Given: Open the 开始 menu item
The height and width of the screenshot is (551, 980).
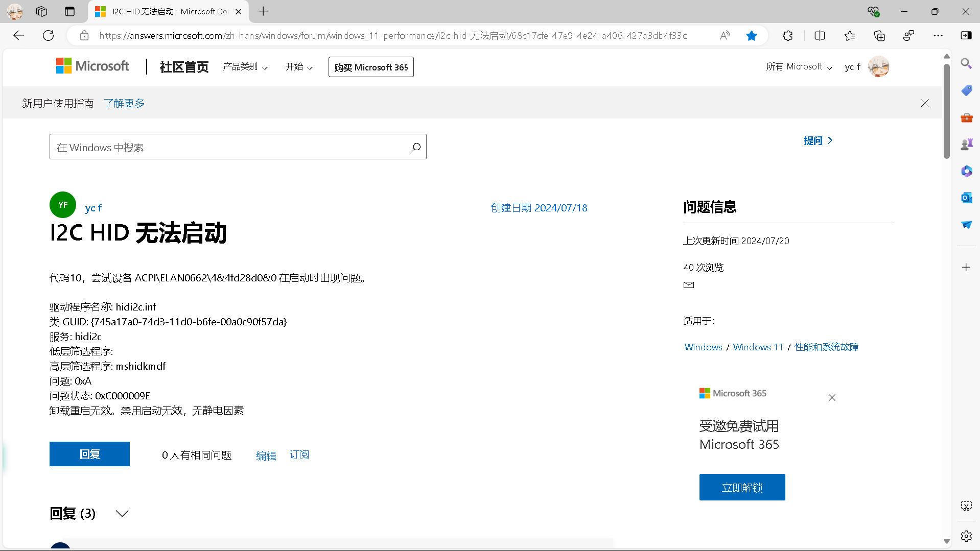Looking at the screenshot, I should coord(298,67).
